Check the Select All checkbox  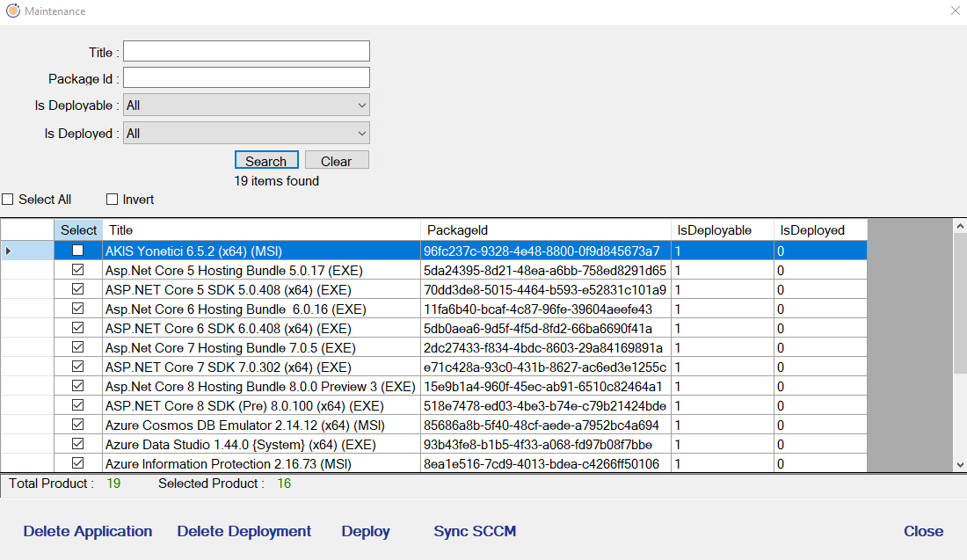pyautogui.click(x=8, y=200)
